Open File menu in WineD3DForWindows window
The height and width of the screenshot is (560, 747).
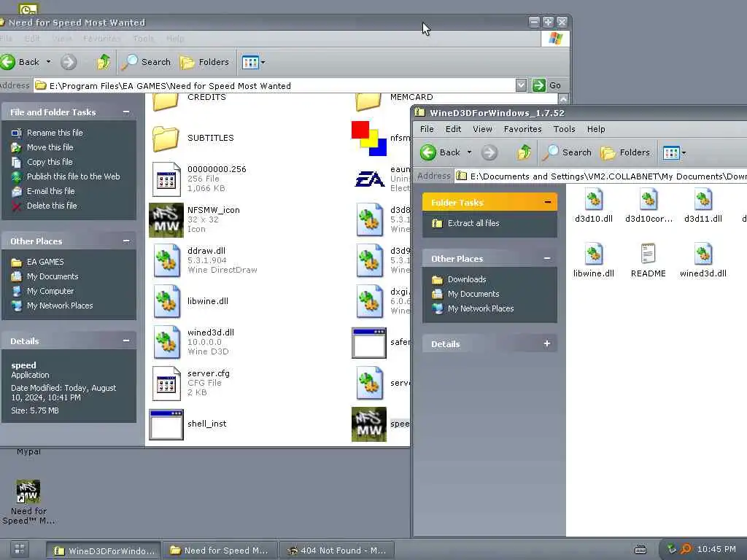point(427,129)
